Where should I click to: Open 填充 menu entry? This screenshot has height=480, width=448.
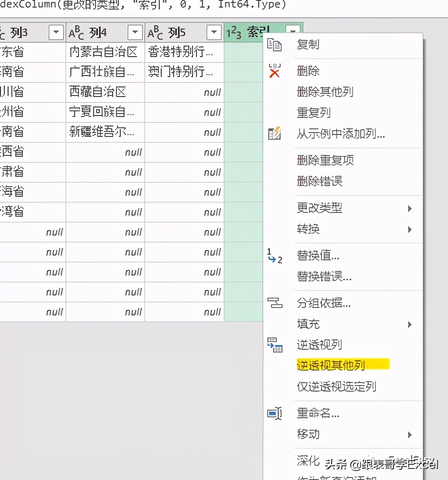[x=308, y=324]
